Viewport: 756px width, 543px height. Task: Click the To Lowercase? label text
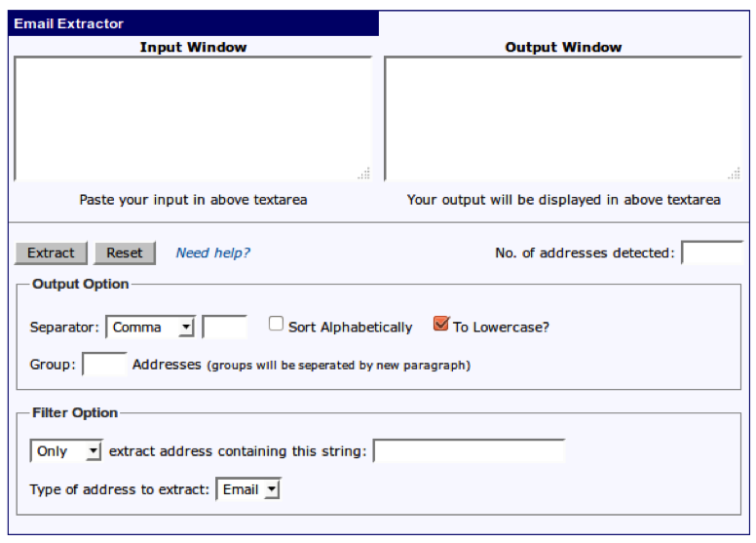501,328
